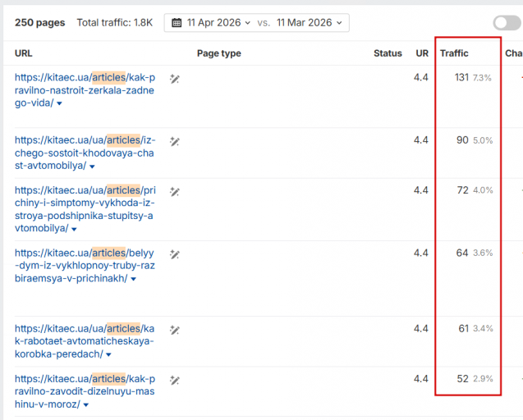This screenshot has height=420, width=523.
Task: Click the URL column header
Action: (x=23, y=53)
